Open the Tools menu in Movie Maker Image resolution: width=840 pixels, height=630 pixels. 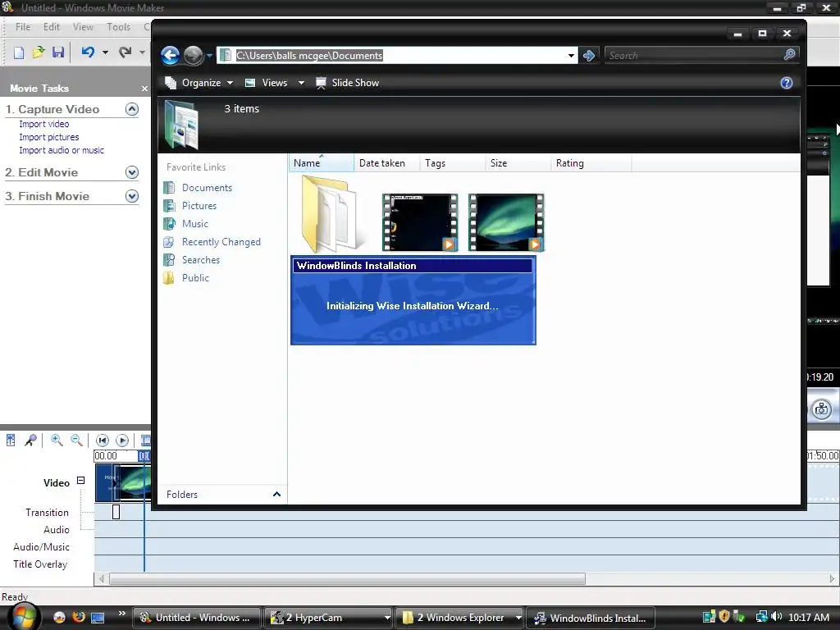(118, 27)
